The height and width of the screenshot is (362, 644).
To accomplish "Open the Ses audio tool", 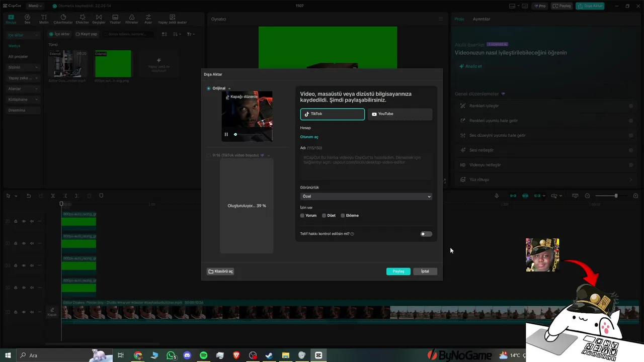I will point(27,19).
